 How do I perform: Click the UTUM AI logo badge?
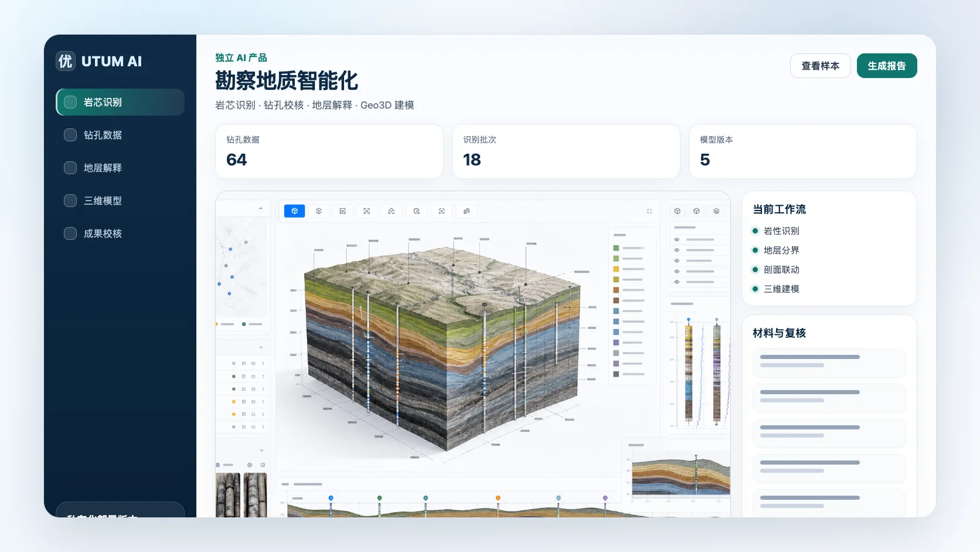pos(66,61)
